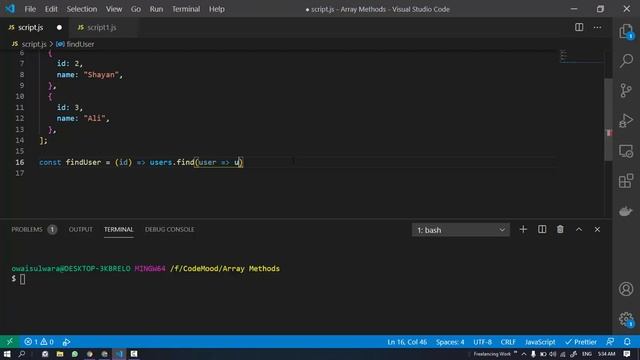Click the terminal path '/f/CodeMood/Array Methods'
The width and height of the screenshot is (640, 360).
pos(225,269)
